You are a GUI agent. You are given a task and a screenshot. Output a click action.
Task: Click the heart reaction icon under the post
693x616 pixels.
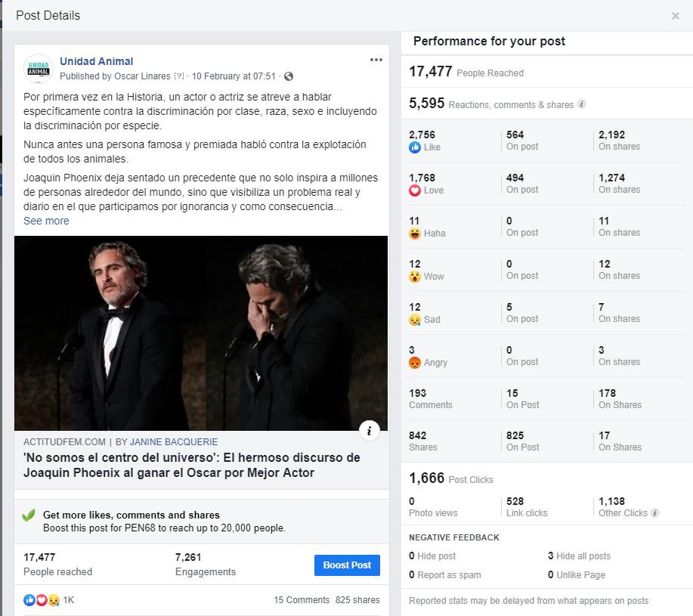coord(41,600)
